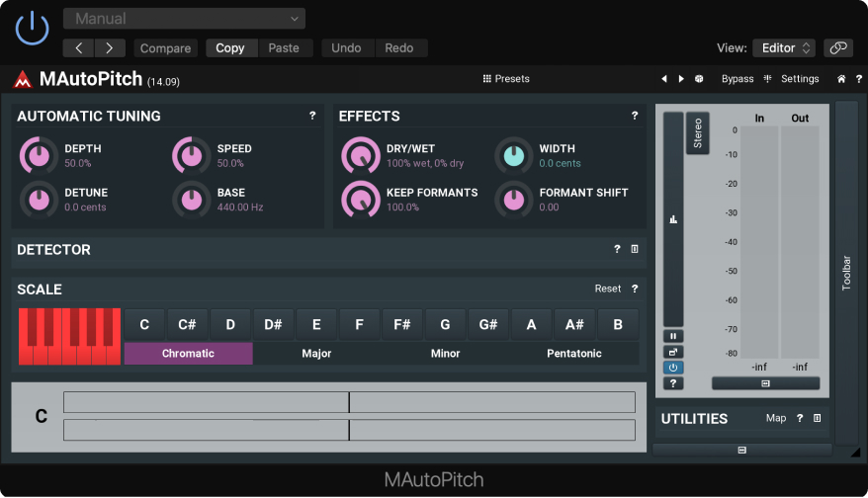Open the Presets menu
This screenshot has height=498, width=868.
[506, 79]
